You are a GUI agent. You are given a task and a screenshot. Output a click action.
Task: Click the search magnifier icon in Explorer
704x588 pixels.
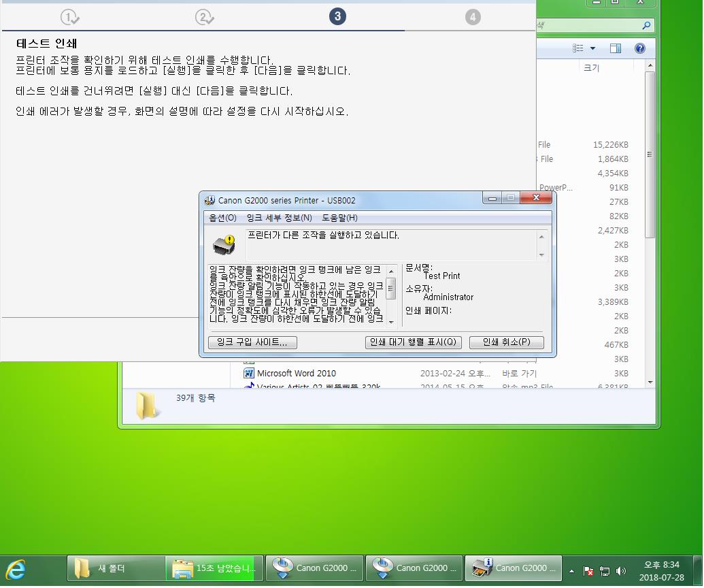(646, 26)
